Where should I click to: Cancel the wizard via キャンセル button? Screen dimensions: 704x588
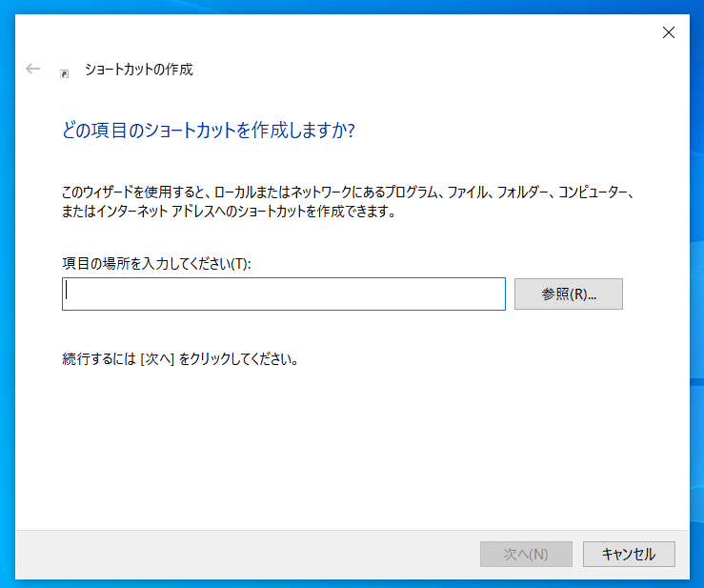[629, 554]
